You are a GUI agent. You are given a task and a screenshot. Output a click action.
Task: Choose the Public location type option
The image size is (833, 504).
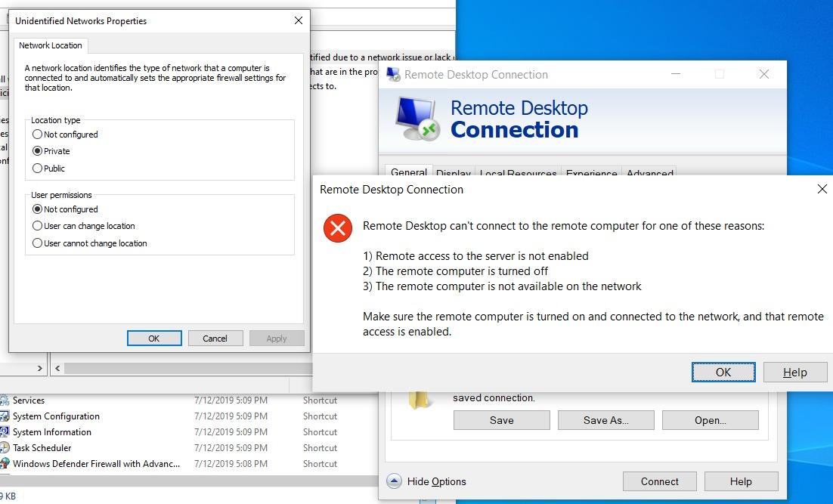click(39, 168)
